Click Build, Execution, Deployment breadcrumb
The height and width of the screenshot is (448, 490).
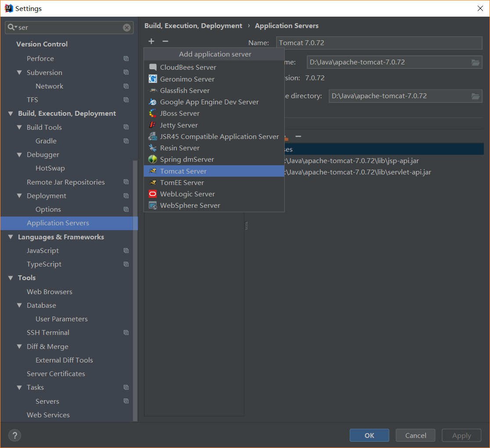click(193, 25)
